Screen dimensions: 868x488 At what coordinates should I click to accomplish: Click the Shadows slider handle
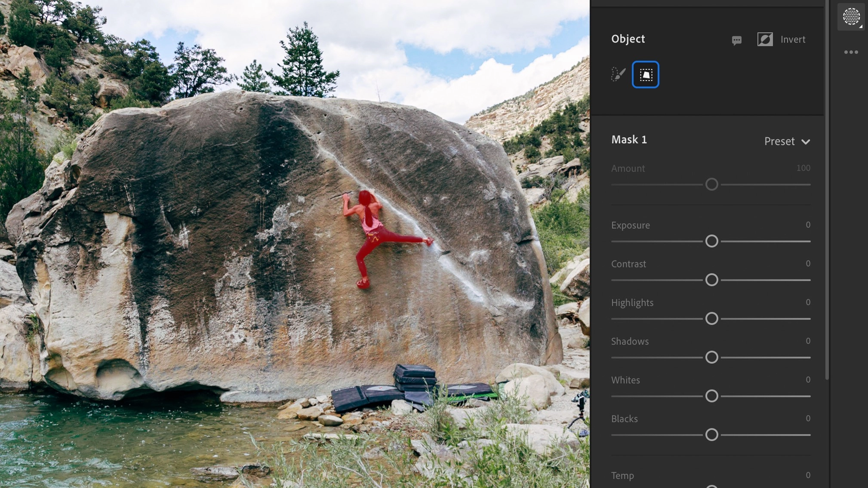click(712, 357)
